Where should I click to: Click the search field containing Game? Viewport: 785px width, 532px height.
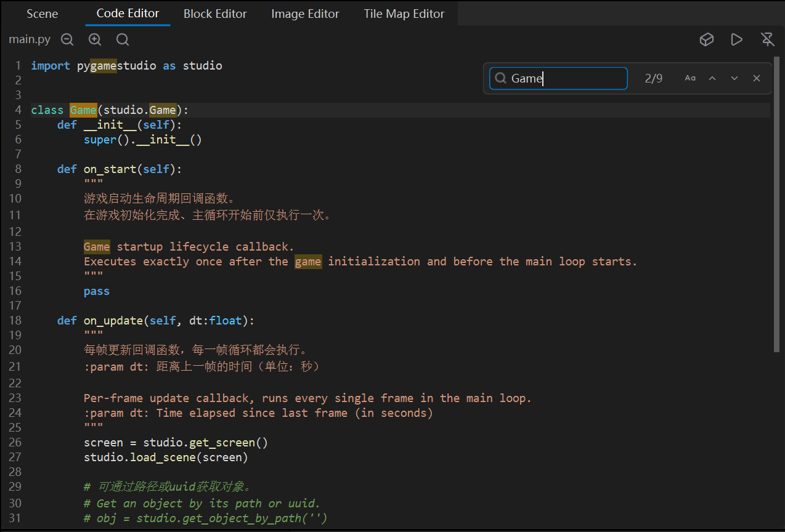558,78
